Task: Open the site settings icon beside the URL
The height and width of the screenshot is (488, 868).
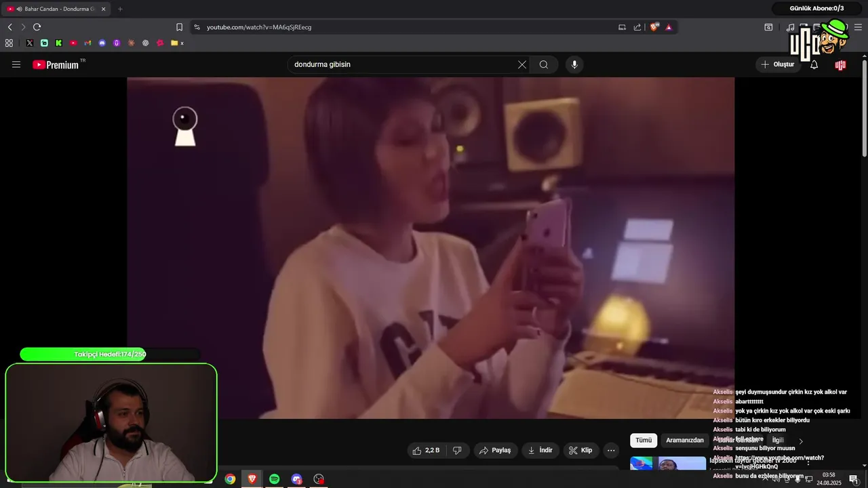Action: (x=197, y=27)
